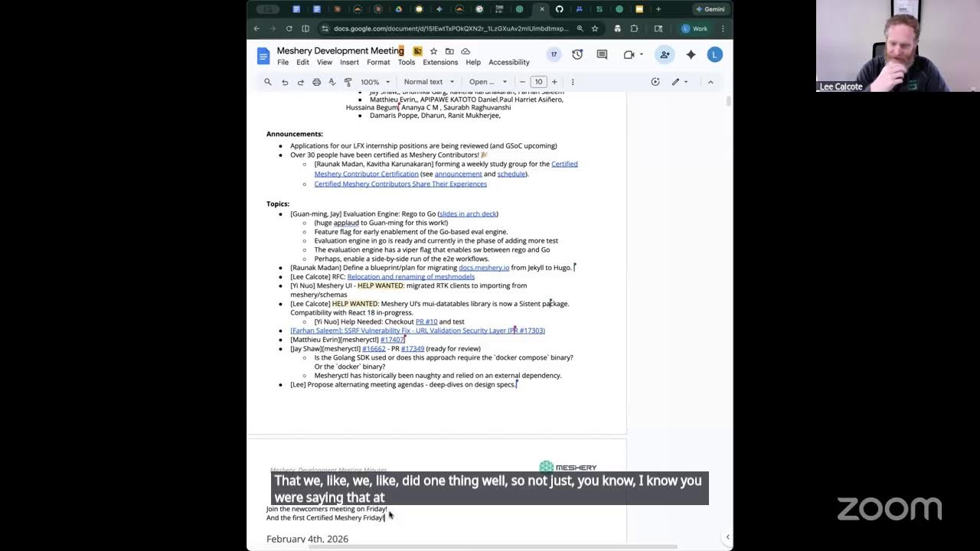The image size is (980, 551).
Task: Open 'Certified Meshery Contributors Share Their Experiences' link
Action: [x=400, y=184]
